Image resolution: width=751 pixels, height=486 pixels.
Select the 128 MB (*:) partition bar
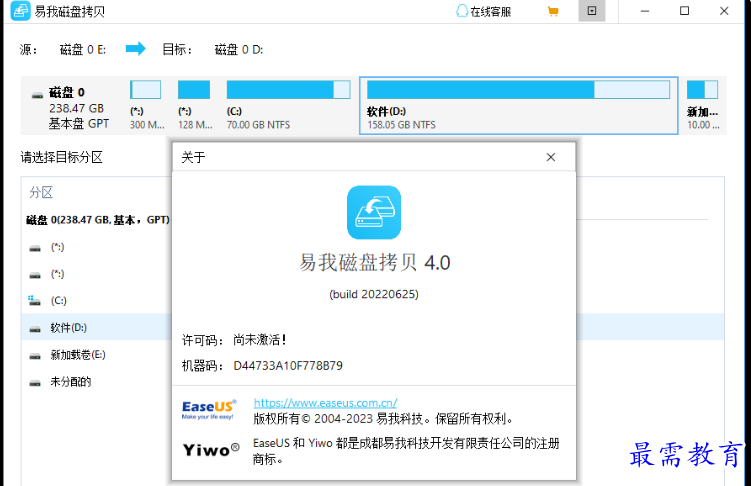click(194, 90)
